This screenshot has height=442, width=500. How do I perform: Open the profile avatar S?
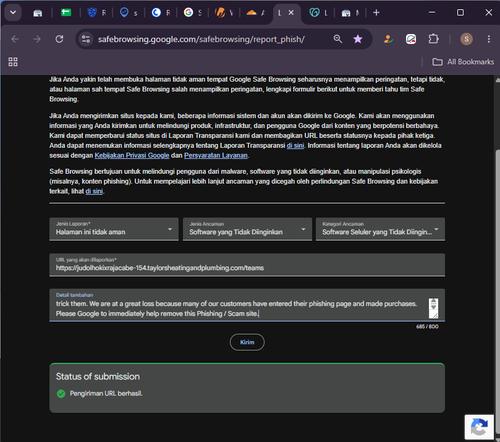(466, 39)
